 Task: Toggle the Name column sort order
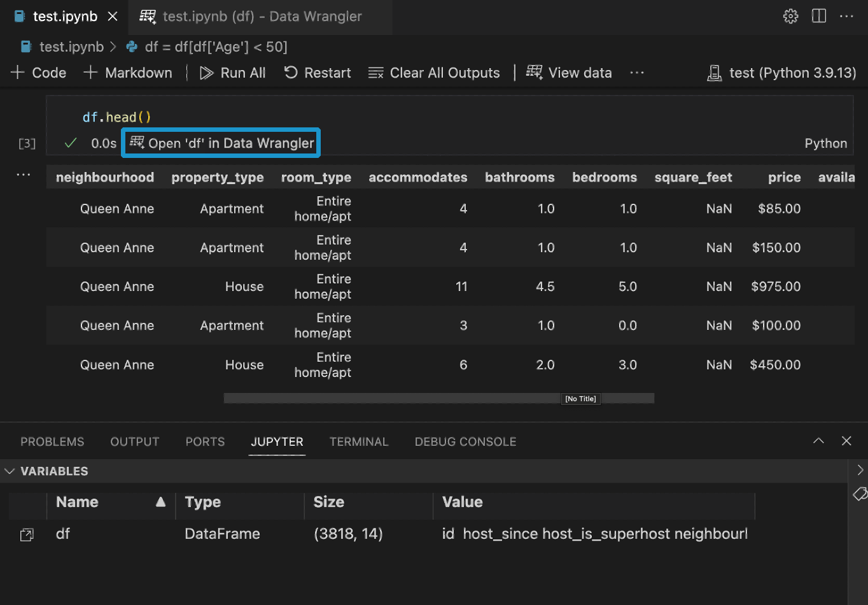point(110,502)
